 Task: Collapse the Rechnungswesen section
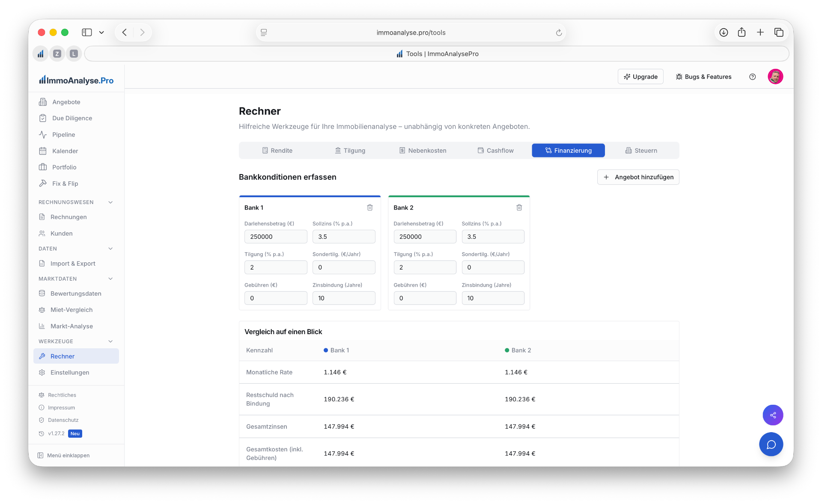(110, 202)
